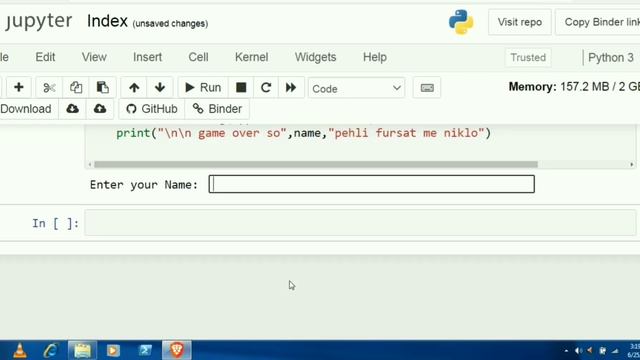Viewport: 640px width, 360px height.
Task: Click the Visit repo button
Action: 520,22
